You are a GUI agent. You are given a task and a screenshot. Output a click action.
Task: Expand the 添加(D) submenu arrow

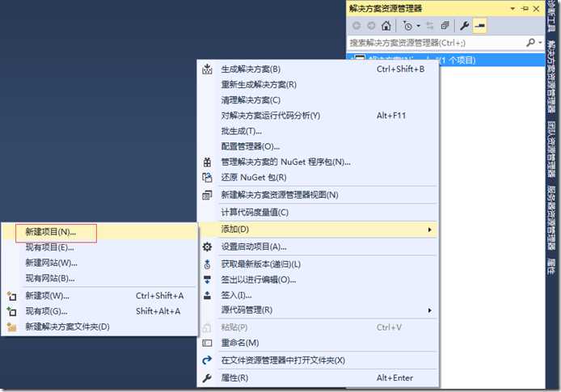tap(430, 230)
